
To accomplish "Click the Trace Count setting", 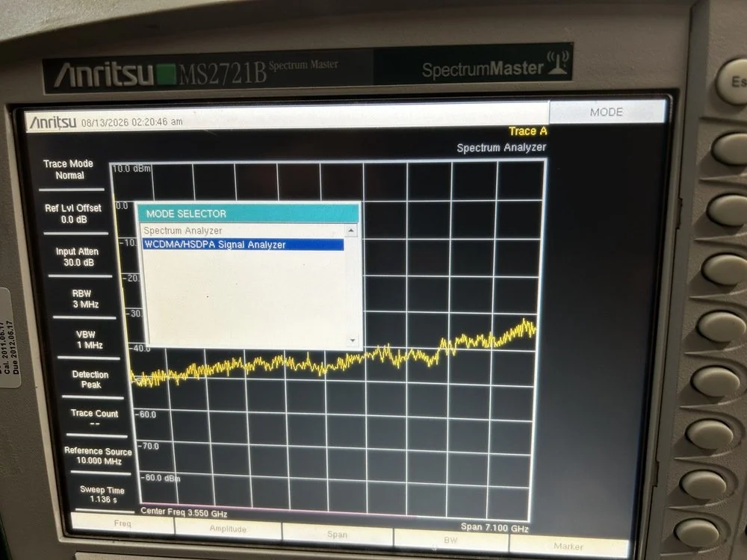I will [x=94, y=417].
